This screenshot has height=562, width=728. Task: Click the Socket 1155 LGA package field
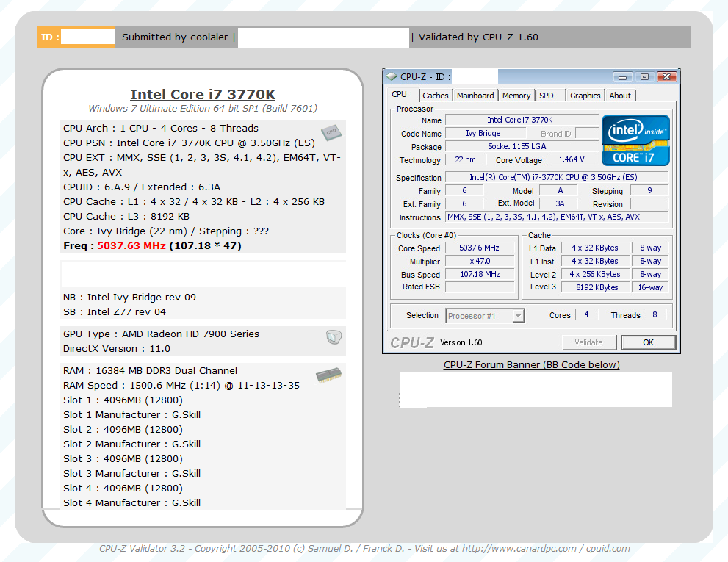pyautogui.click(x=522, y=146)
